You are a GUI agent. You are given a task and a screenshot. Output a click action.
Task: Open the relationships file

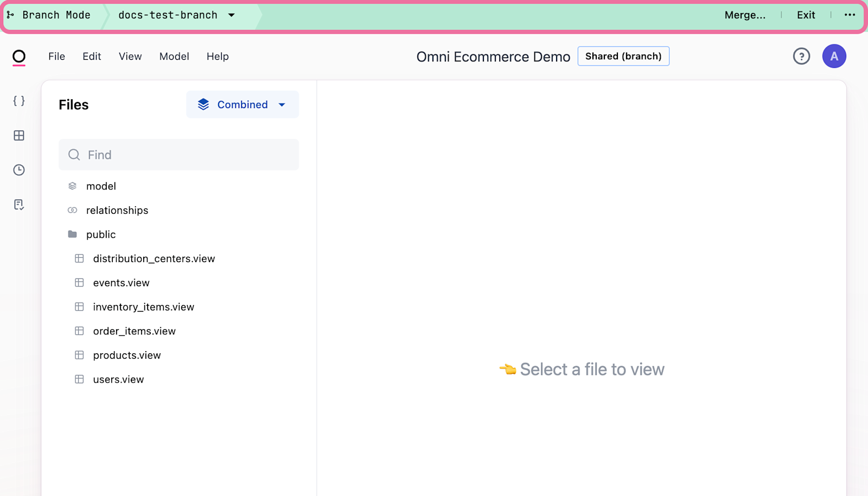coord(117,211)
